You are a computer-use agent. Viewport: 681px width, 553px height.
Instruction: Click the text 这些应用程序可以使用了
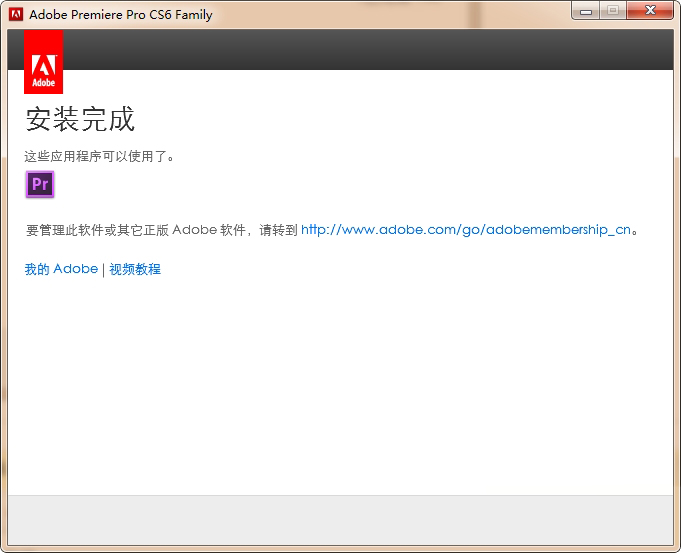pos(99,156)
